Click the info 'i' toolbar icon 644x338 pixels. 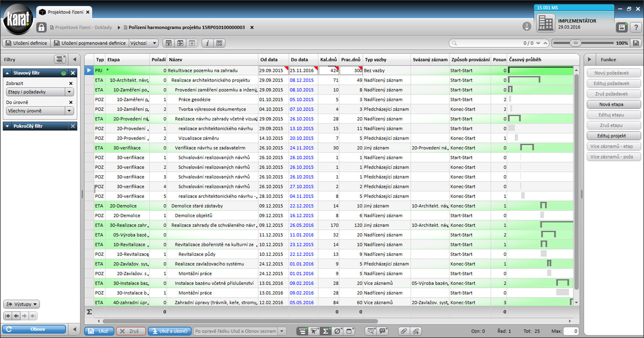[209, 43]
